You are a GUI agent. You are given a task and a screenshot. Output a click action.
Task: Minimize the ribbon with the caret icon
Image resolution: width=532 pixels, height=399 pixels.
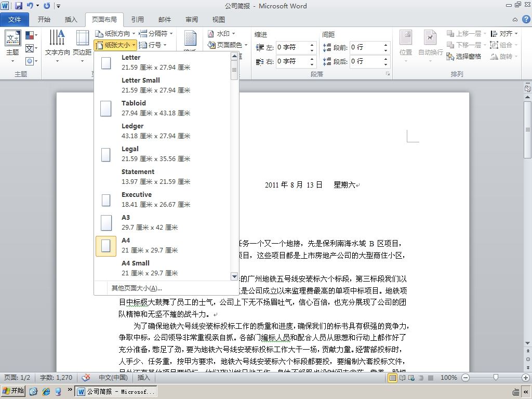[x=515, y=20]
